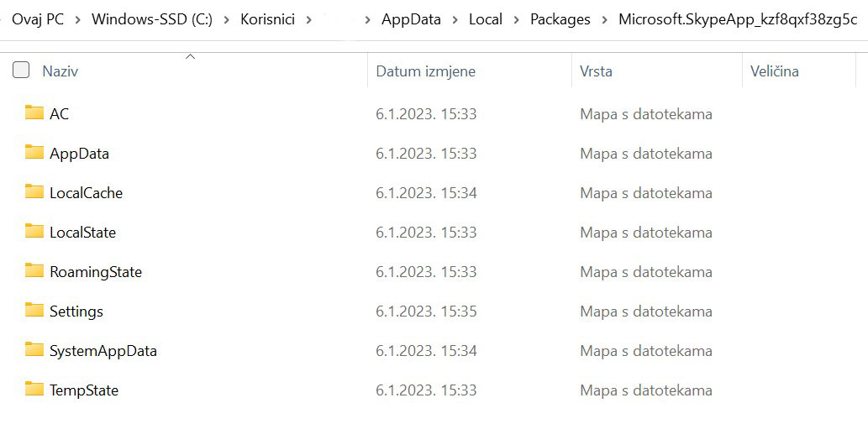868x424 pixels.
Task: Select the RoamingState folder icon
Action: (x=34, y=271)
